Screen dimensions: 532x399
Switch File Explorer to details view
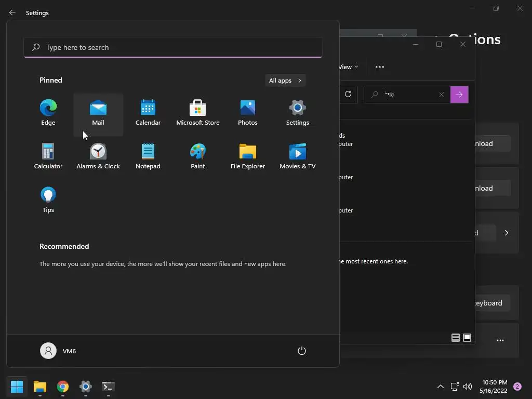point(455,338)
